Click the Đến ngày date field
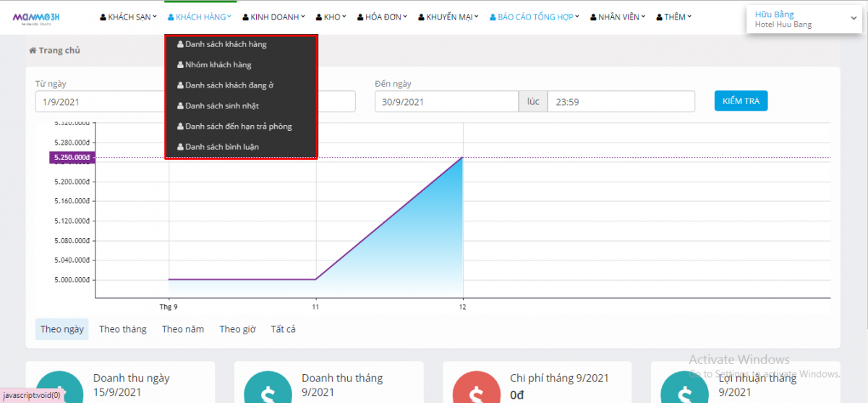 tap(446, 101)
